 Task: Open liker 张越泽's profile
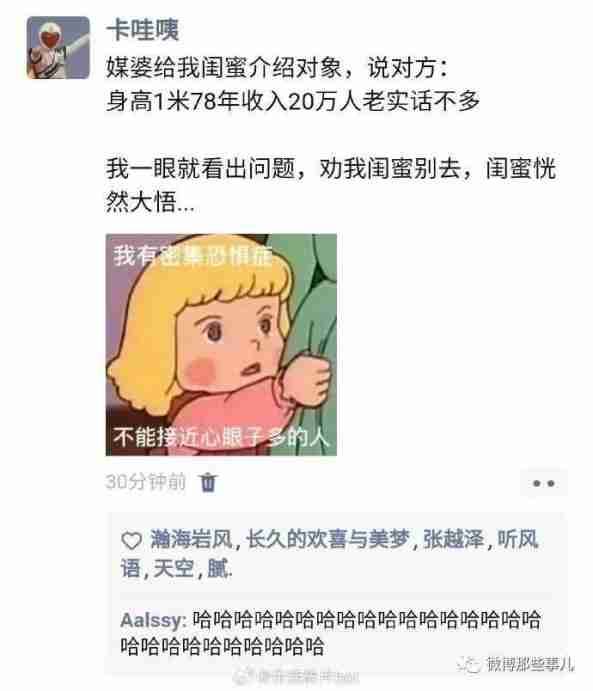(454, 539)
